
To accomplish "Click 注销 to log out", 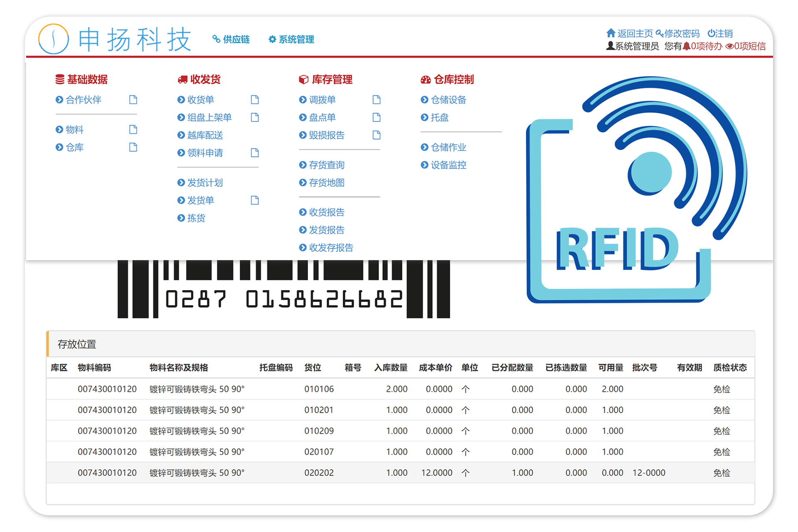I will point(720,33).
